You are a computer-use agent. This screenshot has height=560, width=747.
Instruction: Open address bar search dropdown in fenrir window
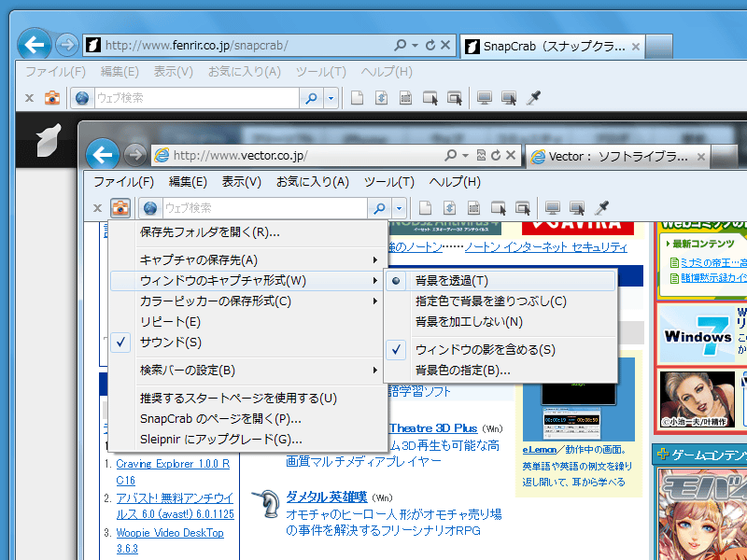pos(415,45)
